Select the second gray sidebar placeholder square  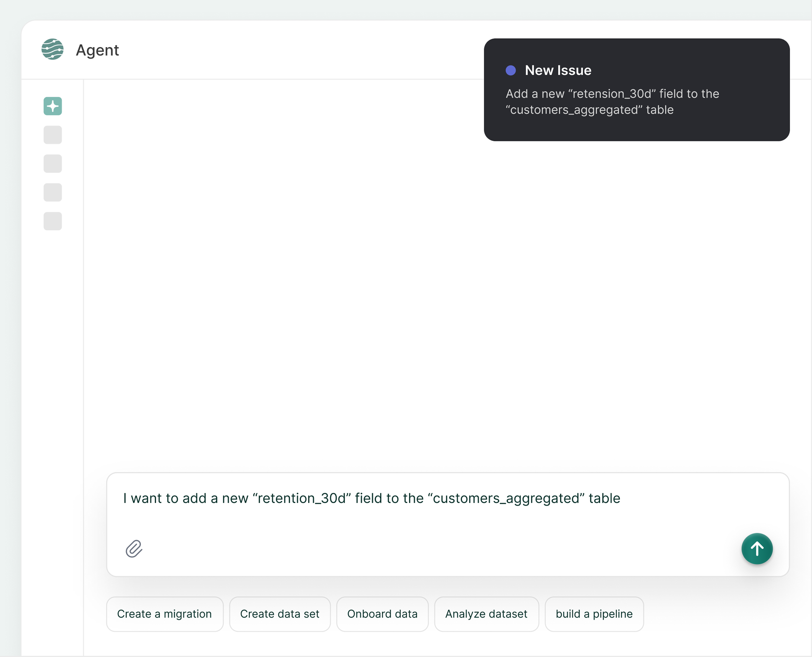53,163
